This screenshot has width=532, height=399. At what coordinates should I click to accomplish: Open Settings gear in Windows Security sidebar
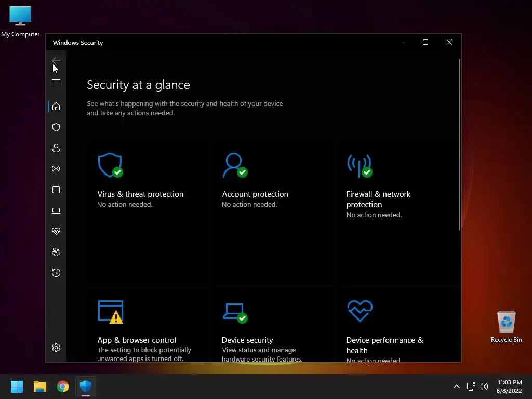[56, 348]
